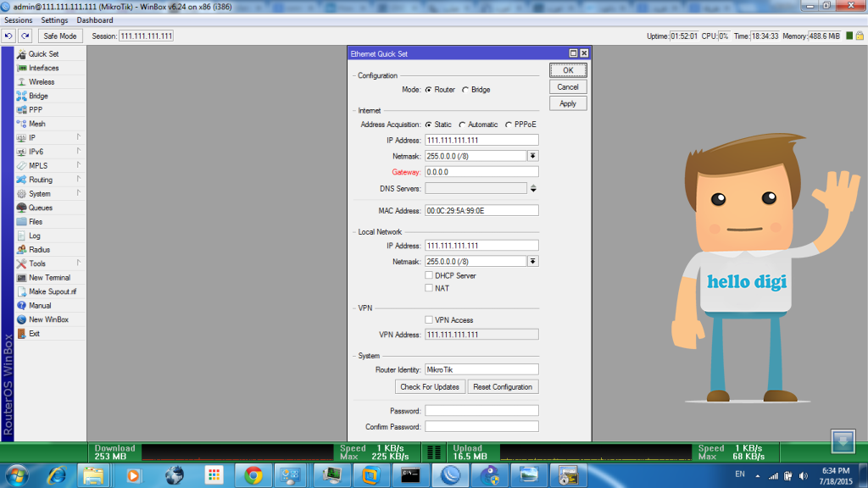
Task: Expand the MPLS submenu
Action: (x=79, y=165)
